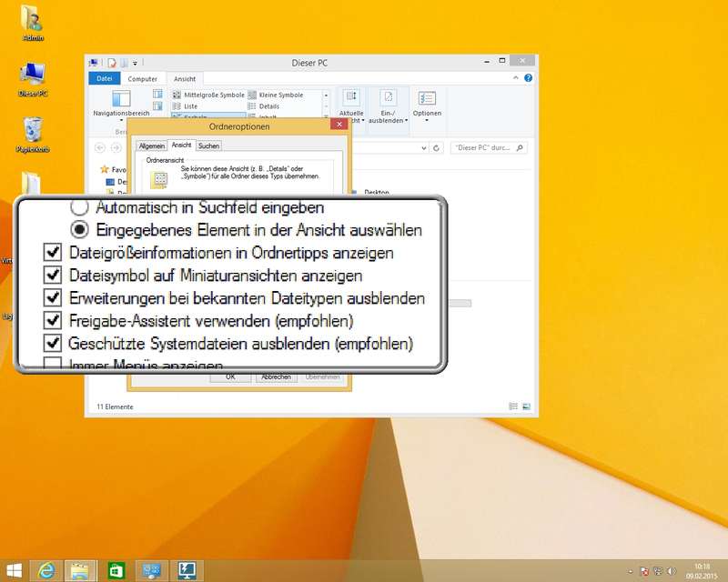Click the Abbrechen button
Viewport: 728px width, 582px height.
tap(276, 376)
